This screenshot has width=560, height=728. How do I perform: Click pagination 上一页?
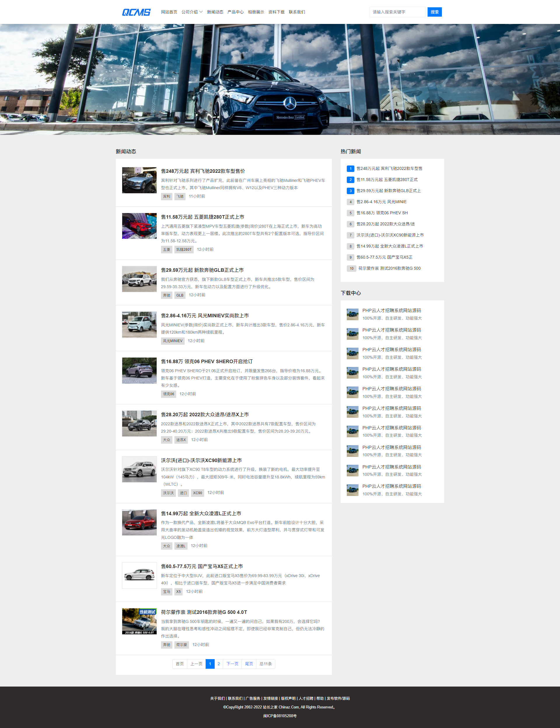196,664
